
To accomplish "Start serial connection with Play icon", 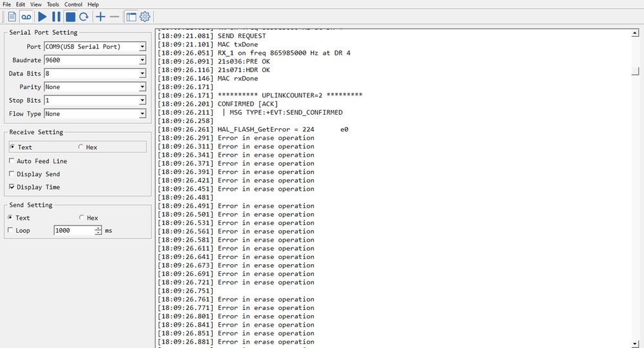I will coord(43,17).
